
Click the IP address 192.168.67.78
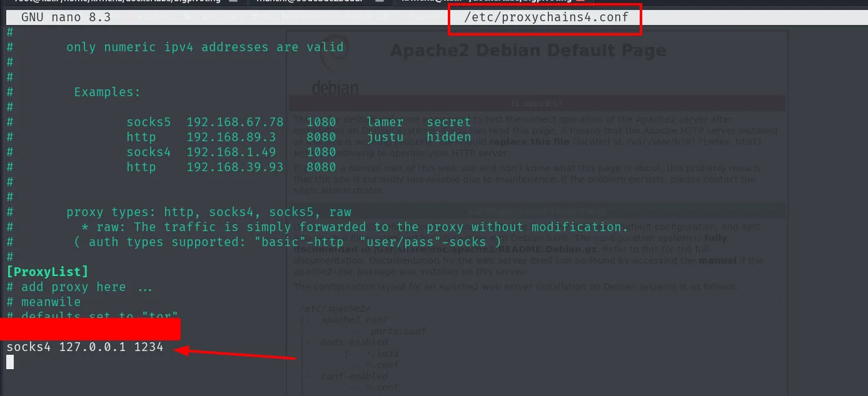[235, 122]
